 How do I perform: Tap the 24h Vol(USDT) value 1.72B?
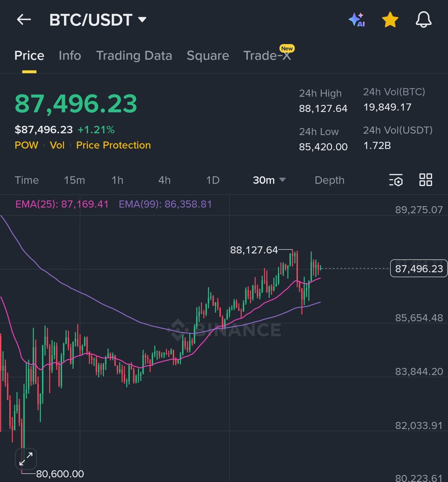377,145
